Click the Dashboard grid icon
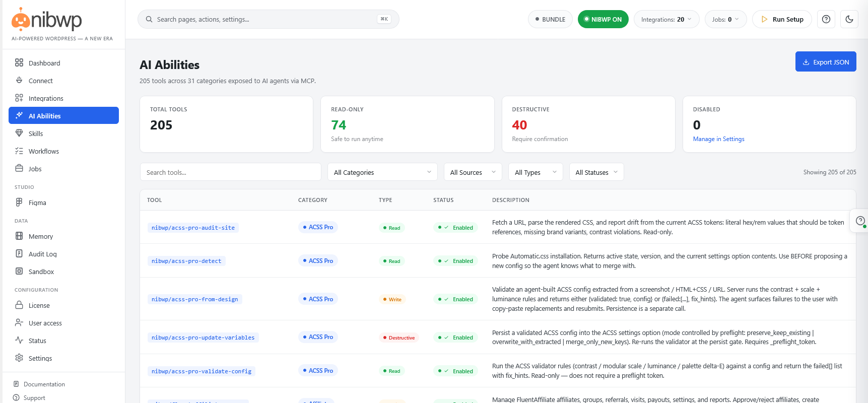The height and width of the screenshot is (403, 868). tap(19, 62)
